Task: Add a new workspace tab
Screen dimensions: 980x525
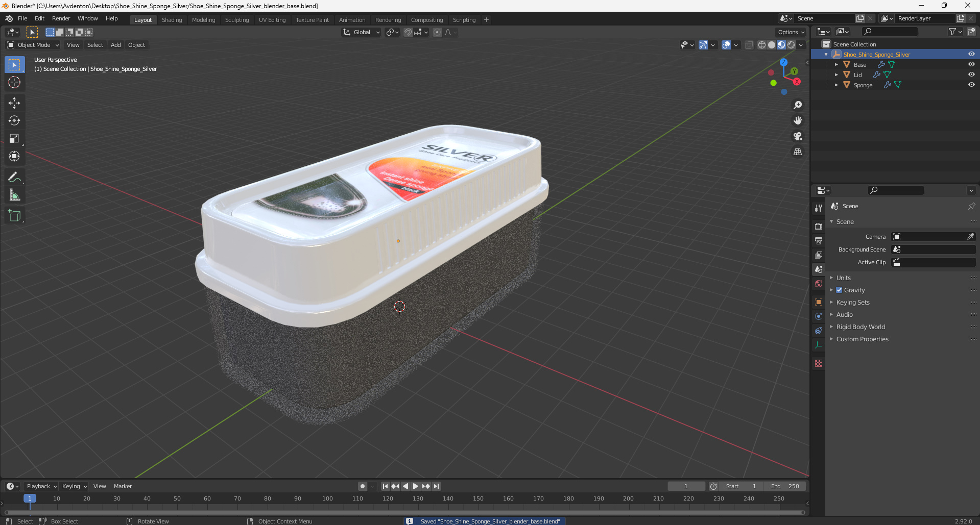Action: point(486,20)
